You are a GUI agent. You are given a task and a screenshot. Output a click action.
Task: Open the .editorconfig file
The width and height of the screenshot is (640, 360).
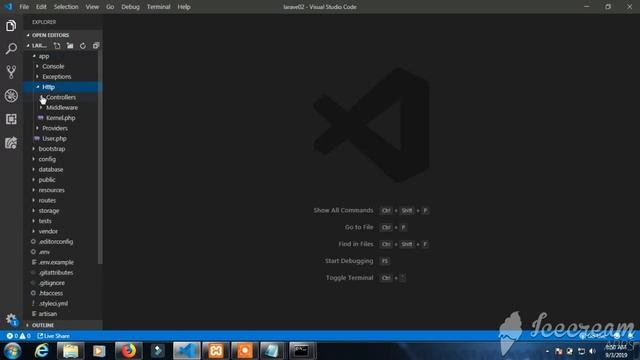[x=56, y=242]
